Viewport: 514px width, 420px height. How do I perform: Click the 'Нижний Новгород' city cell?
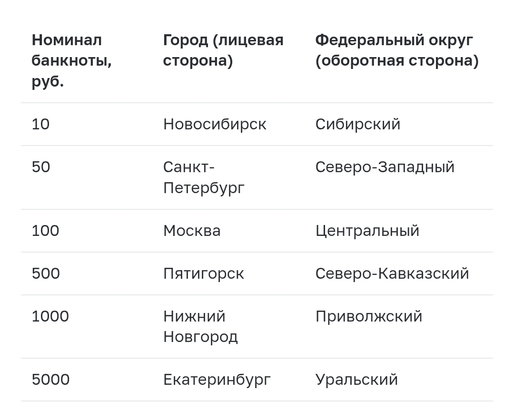[200, 326]
